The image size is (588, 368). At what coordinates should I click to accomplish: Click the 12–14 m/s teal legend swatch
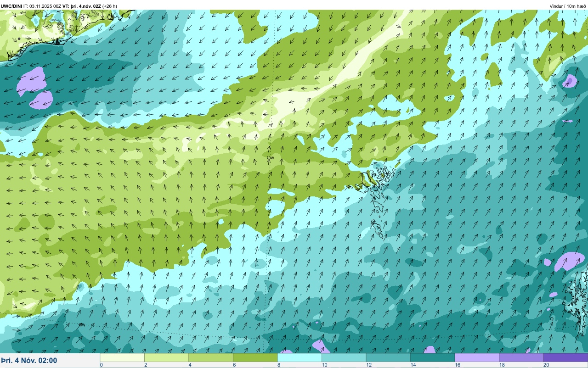[388, 357]
